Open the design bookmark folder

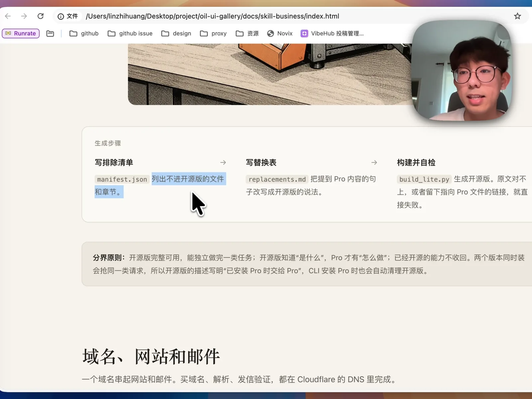coord(176,33)
